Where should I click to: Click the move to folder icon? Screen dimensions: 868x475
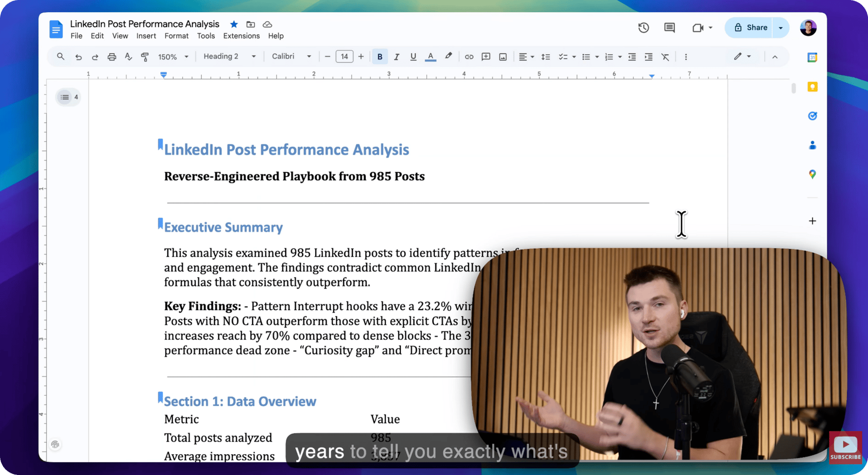[250, 24]
